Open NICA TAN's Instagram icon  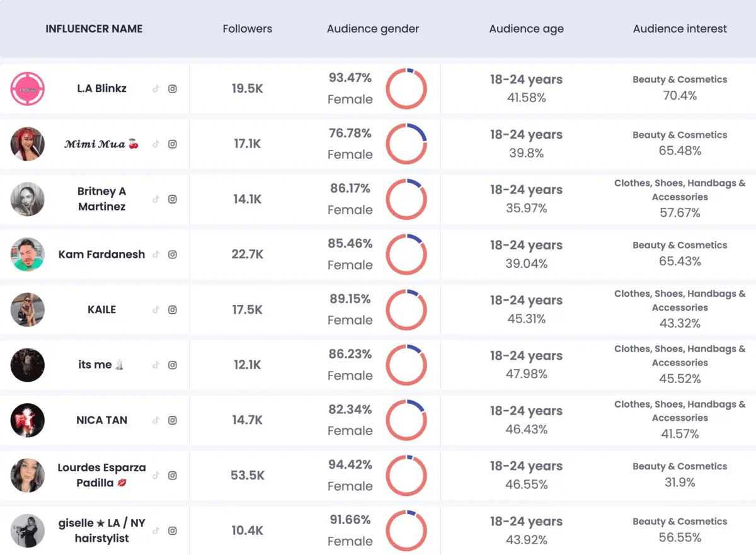pos(172,420)
